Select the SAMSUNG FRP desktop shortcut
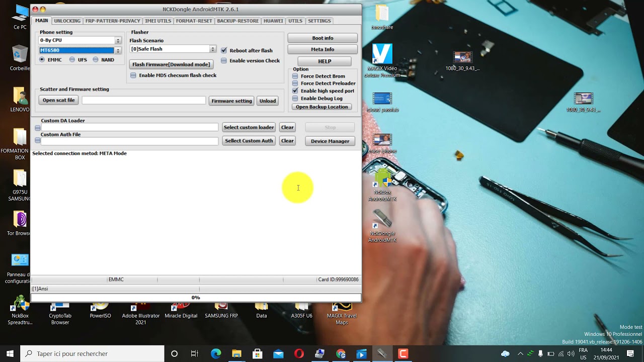 221,310
